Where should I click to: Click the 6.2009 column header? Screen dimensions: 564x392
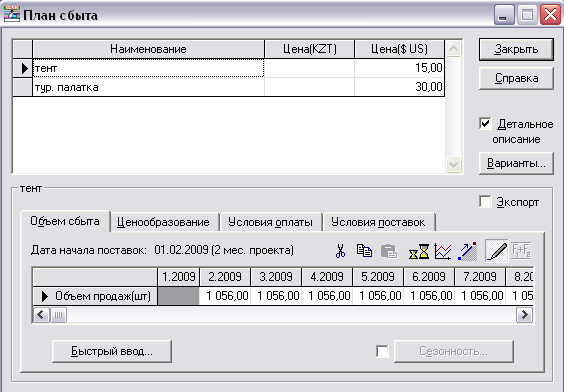pyautogui.click(x=429, y=277)
